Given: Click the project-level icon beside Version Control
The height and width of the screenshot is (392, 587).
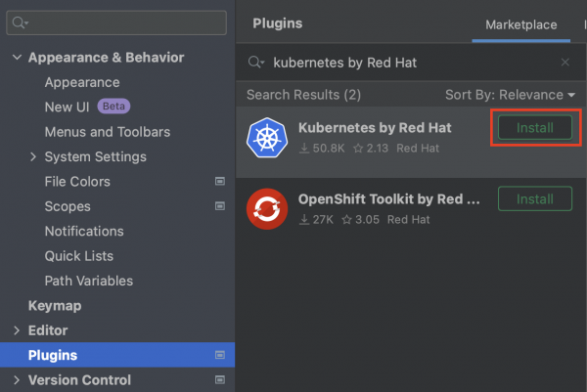Looking at the screenshot, I should [x=220, y=380].
